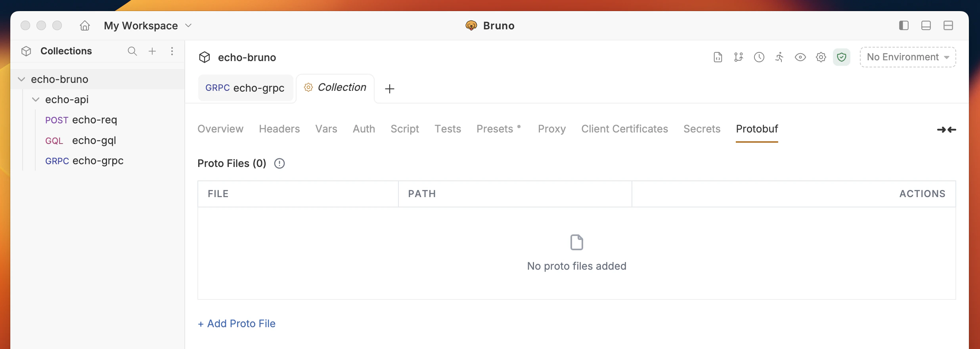This screenshot has height=349, width=980.
Task: Open the clock history icon
Action: click(x=759, y=57)
